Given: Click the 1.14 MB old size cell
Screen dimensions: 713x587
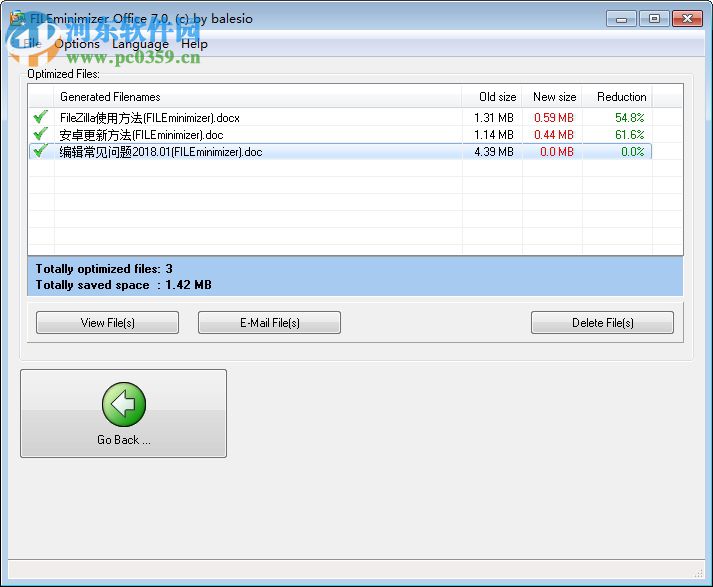Looking at the screenshot, I should click(x=494, y=135).
